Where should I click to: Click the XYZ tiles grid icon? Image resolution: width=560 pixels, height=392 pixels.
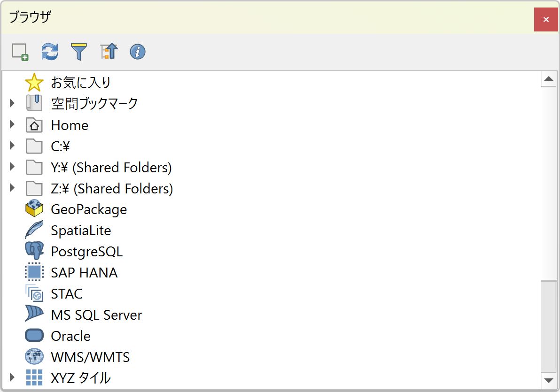[x=34, y=377]
